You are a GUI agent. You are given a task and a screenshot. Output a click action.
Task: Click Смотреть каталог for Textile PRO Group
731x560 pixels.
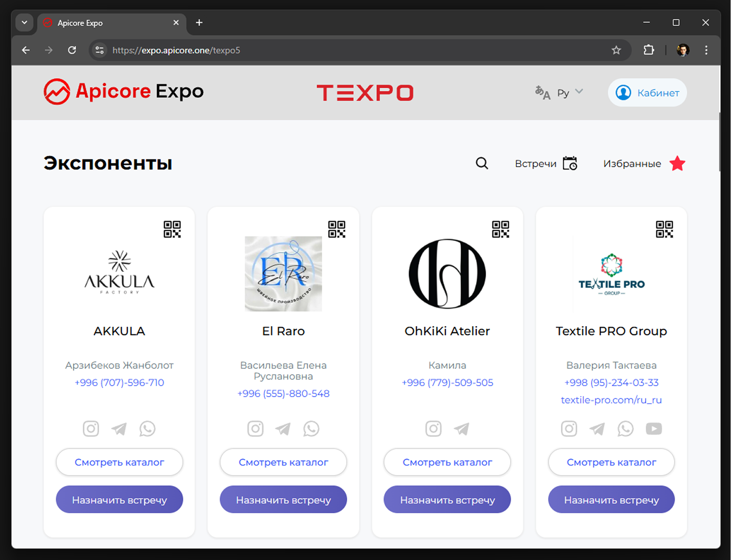pos(611,462)
